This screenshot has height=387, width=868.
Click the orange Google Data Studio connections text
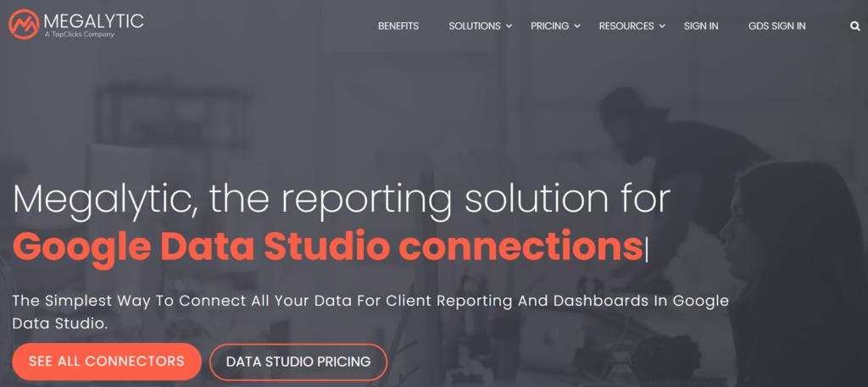[327, 247]
